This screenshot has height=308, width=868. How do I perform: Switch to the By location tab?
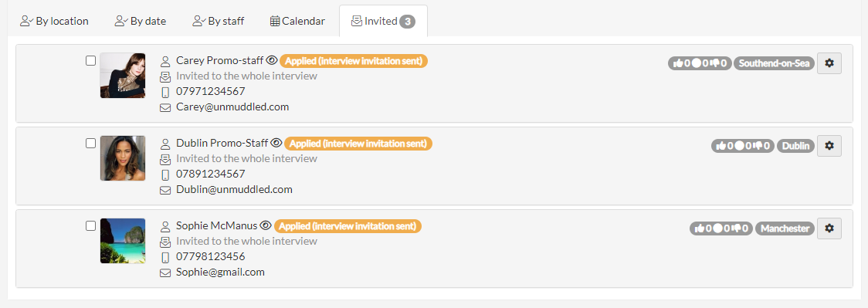coord(54,21)
